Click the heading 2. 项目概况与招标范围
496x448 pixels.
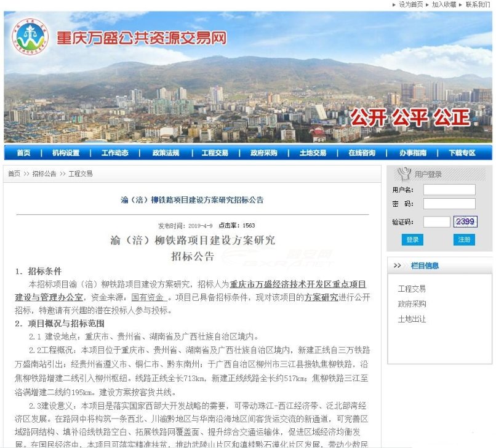(60, 323)
